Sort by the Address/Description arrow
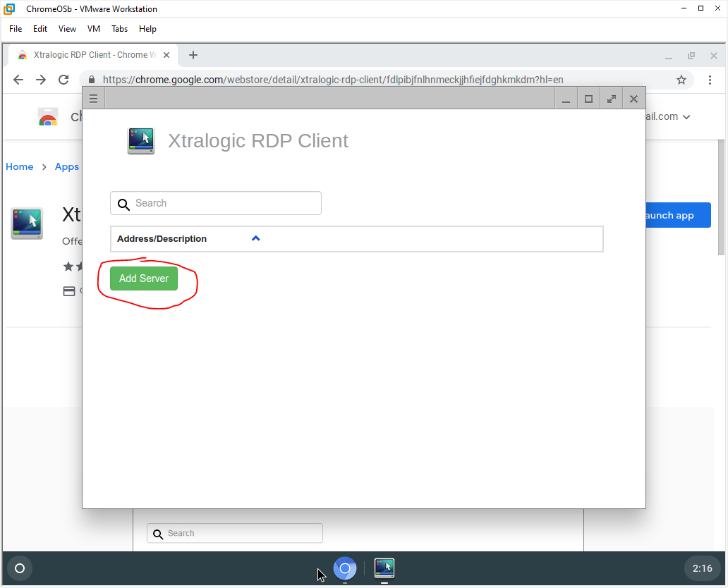The width and height of the screenshot is (728, 588). (256, 238)
